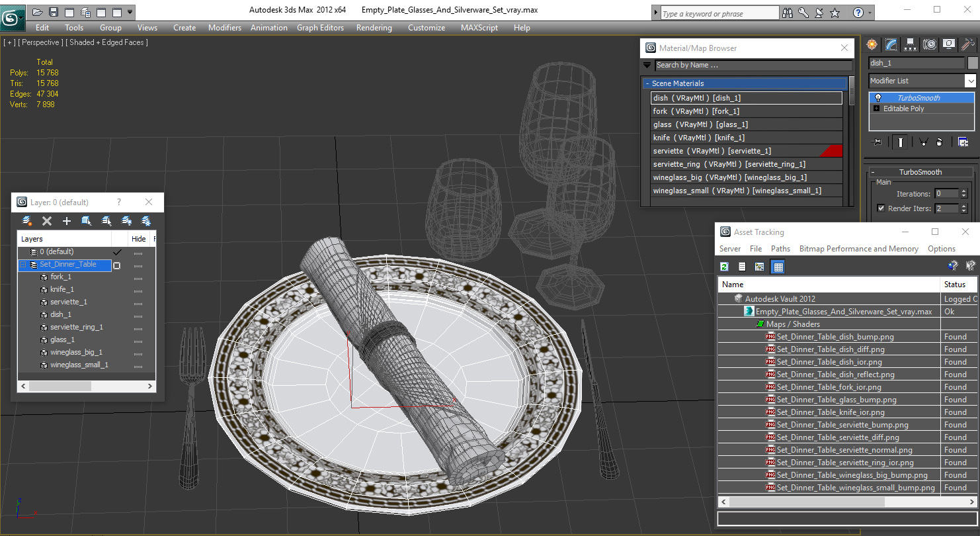The height and width of the screenshot is (536, 980).
Task: Click the Save File floppy disk icon
Action: coord(54,12)
